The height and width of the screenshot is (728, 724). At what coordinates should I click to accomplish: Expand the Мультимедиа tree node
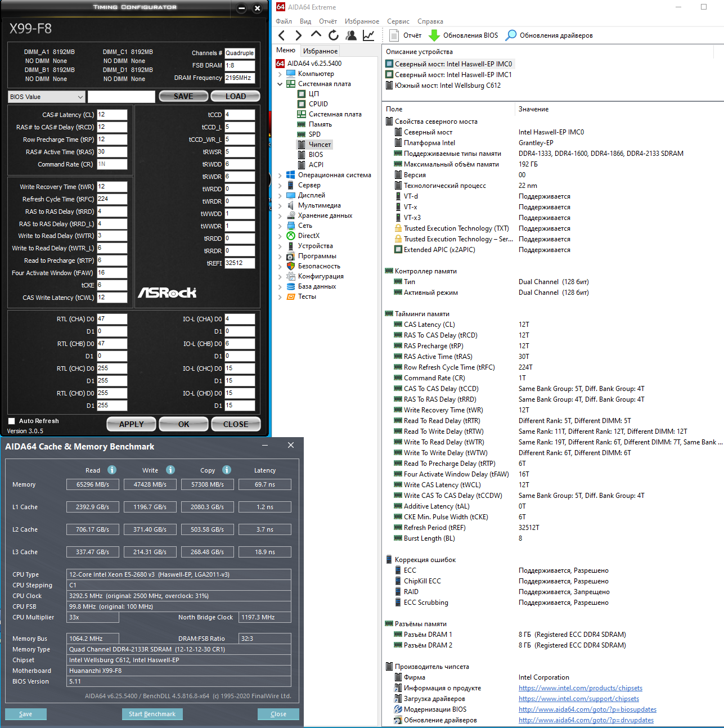[x=280, y=205]
